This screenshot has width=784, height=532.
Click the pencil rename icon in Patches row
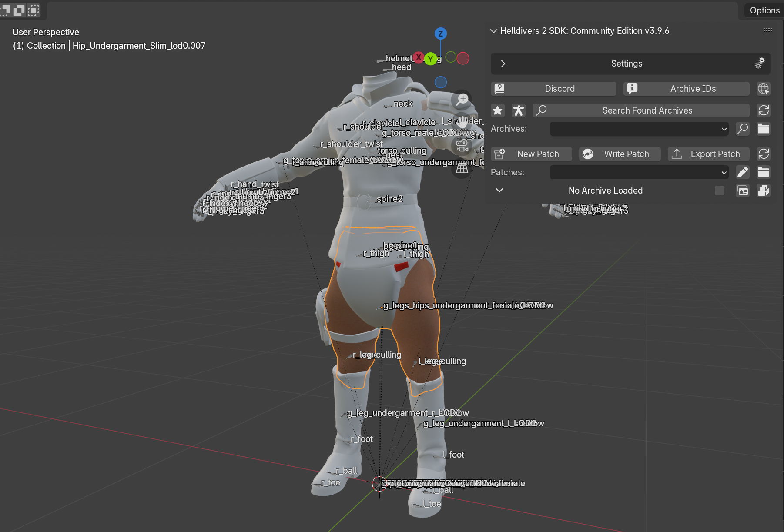click(743, 172)
